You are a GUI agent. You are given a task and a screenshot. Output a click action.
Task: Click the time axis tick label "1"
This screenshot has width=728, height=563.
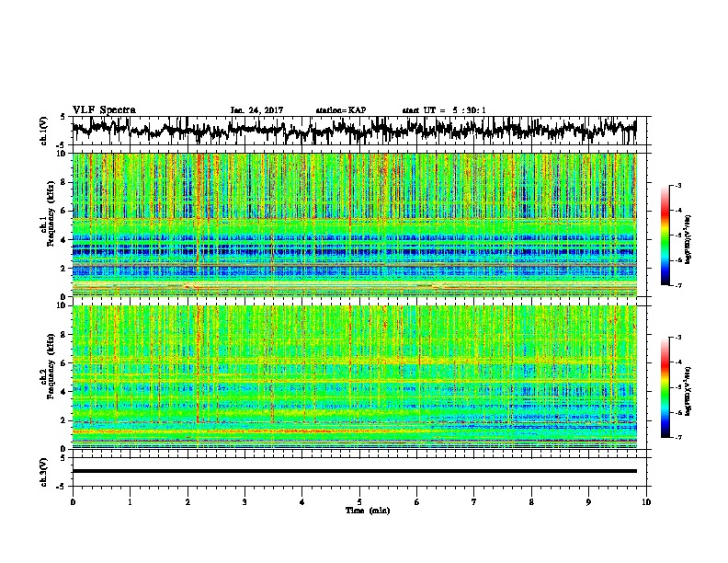click(x=130, y=502)
